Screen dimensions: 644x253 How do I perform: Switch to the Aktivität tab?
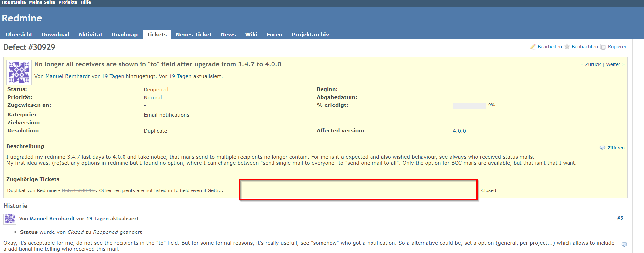tap(90, 34)
